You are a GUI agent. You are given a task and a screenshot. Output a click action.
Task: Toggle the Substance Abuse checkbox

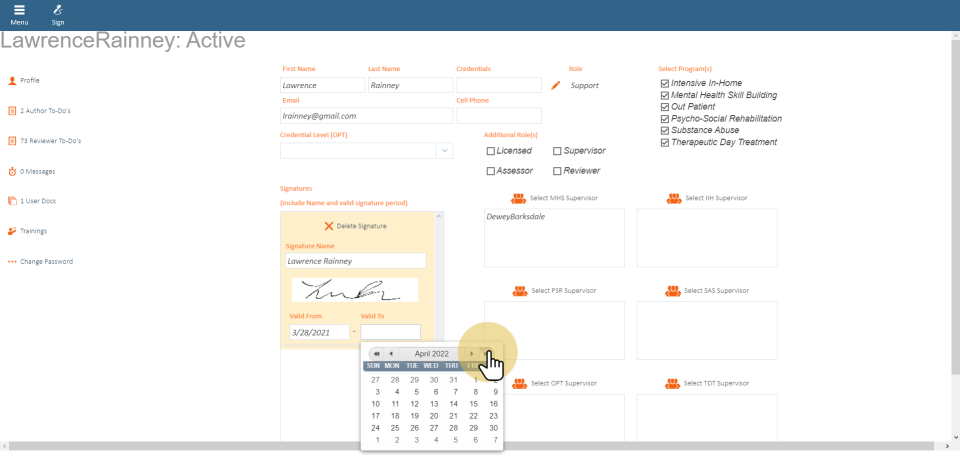tap(665, 130)
